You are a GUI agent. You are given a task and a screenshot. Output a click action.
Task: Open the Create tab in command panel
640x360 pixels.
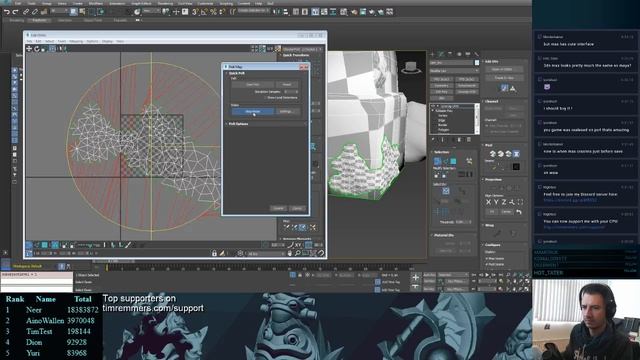(432, 54)
